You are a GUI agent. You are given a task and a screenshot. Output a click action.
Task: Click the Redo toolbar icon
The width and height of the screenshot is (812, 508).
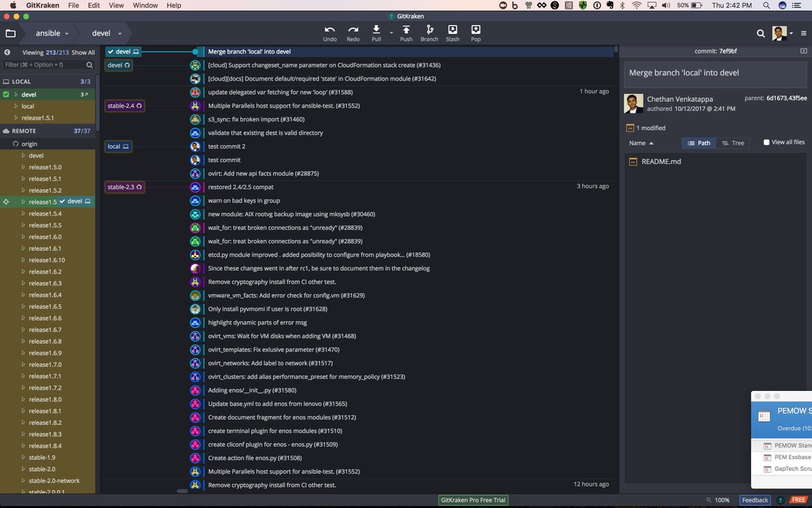click(x=353, y=30)
